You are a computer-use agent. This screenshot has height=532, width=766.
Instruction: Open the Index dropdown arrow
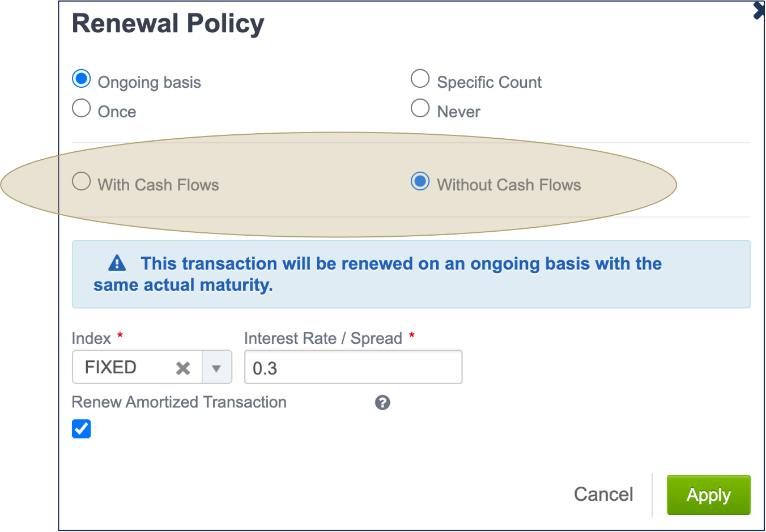[x=217, y=367]
